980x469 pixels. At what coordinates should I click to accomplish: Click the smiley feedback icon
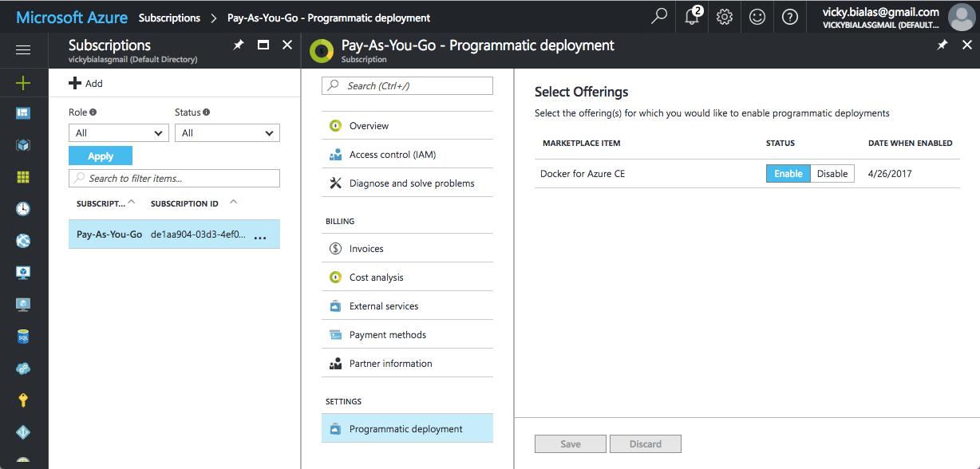757,17
